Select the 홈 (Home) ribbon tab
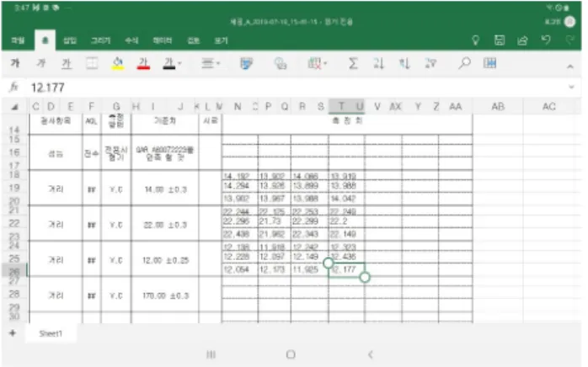The height and width of the screenshot is (367, 588). (45, 40)
